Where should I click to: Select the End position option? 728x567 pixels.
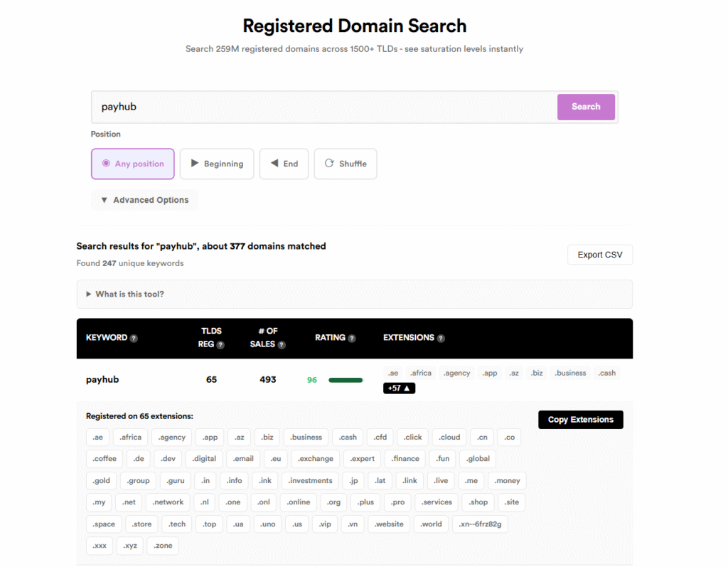284,164
